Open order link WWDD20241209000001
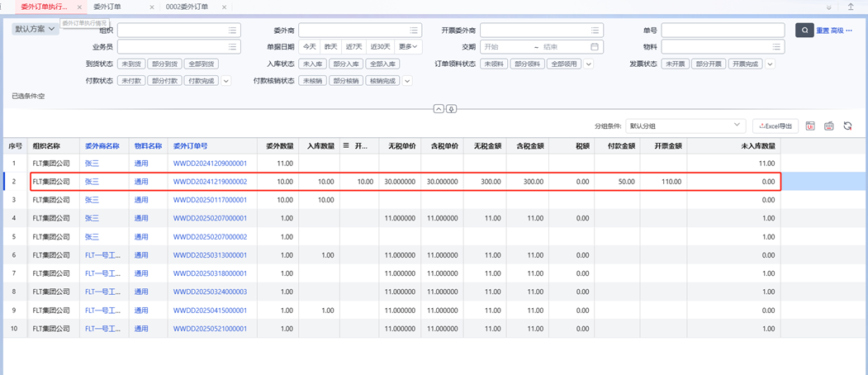This screenshot has width=868, height=375. (210, 164)
